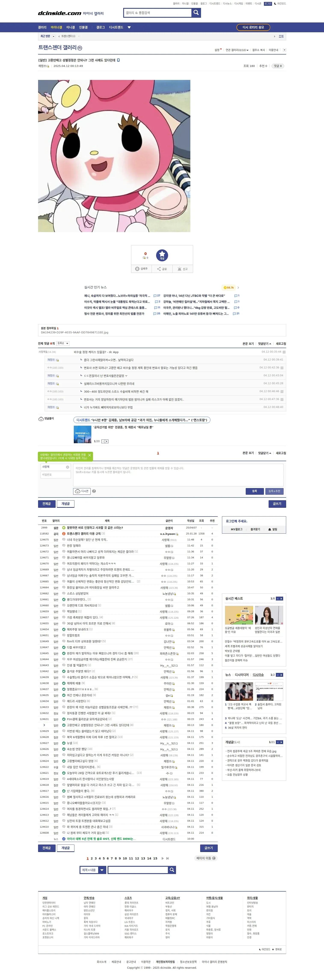Screen dimensions: 324x980
Task: Click the search magnifier icon at top
Action: [x=196, y=13]
